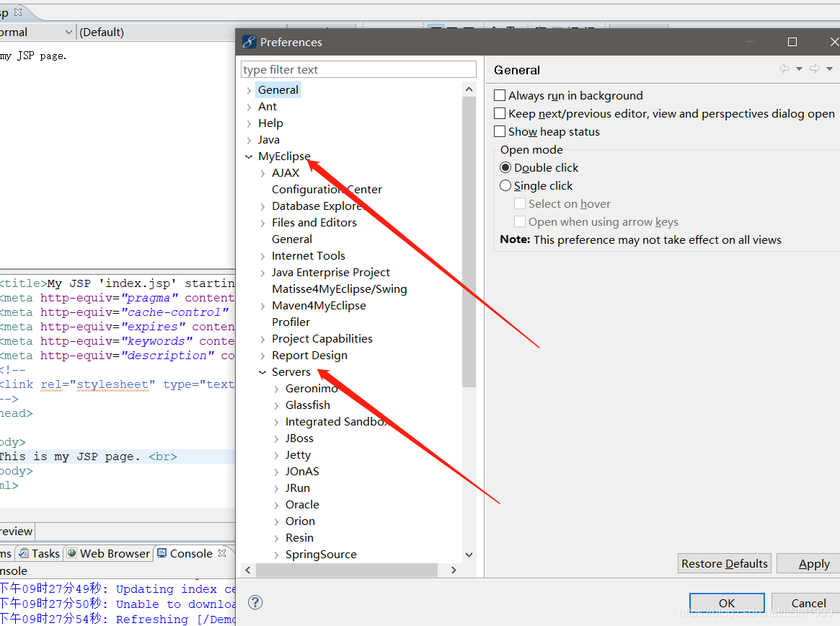Expand the JBoss server node

coord(276,439)
